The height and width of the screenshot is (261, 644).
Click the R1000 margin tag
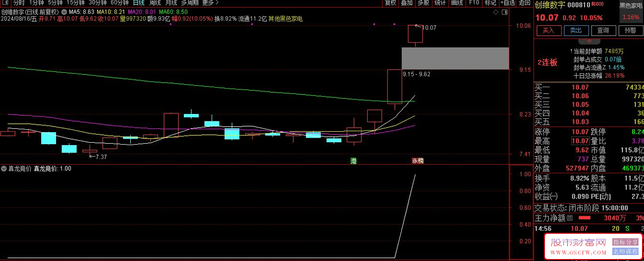coord(597,4)
